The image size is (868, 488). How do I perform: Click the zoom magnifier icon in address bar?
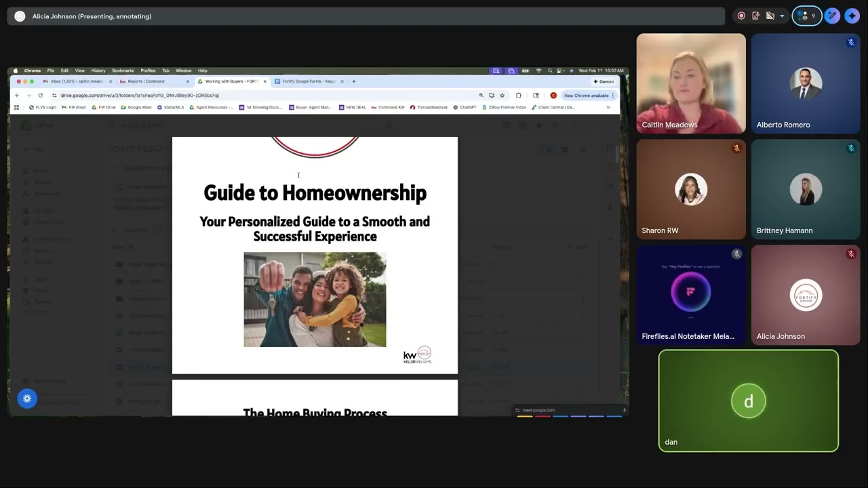pyautogui.click(x=481, y=96)
